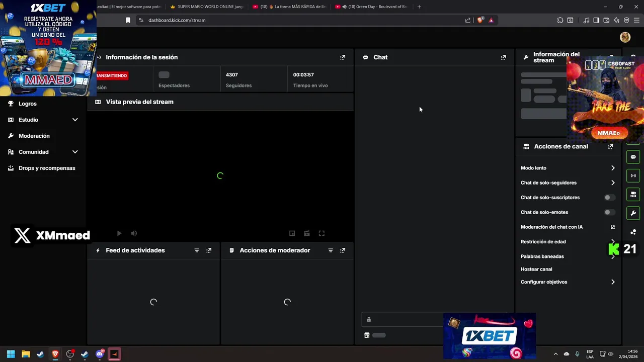Open the browser hamburger menu
The image size is (644, 362).
[636, 20]
